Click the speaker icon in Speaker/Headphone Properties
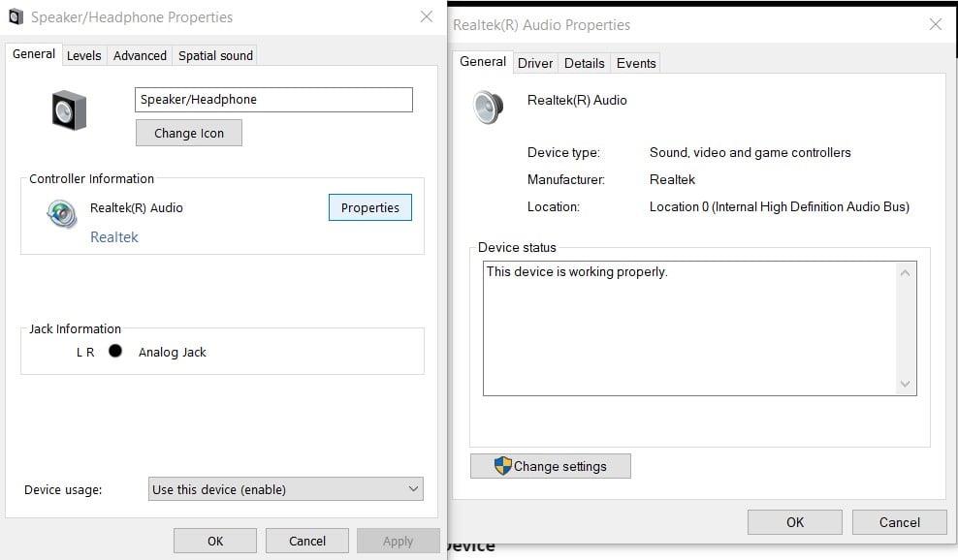This screenshot has height=560, width=958. pos(69,110)
